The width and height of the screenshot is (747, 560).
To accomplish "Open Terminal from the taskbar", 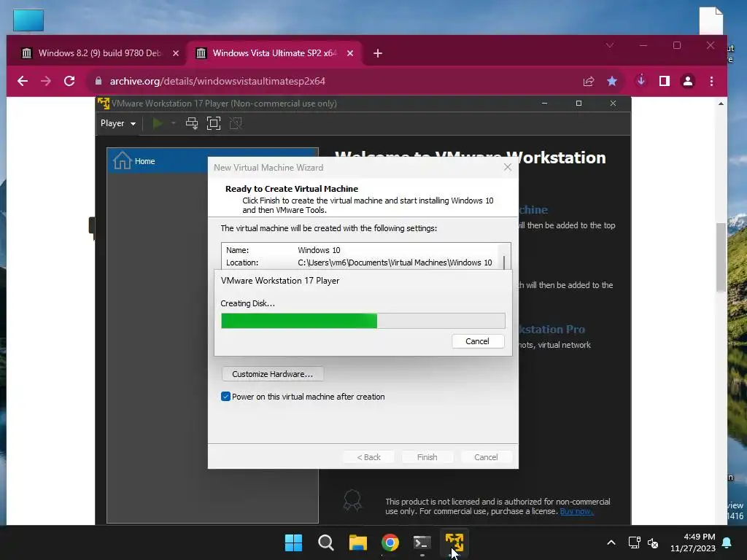I will click(422, 542).
